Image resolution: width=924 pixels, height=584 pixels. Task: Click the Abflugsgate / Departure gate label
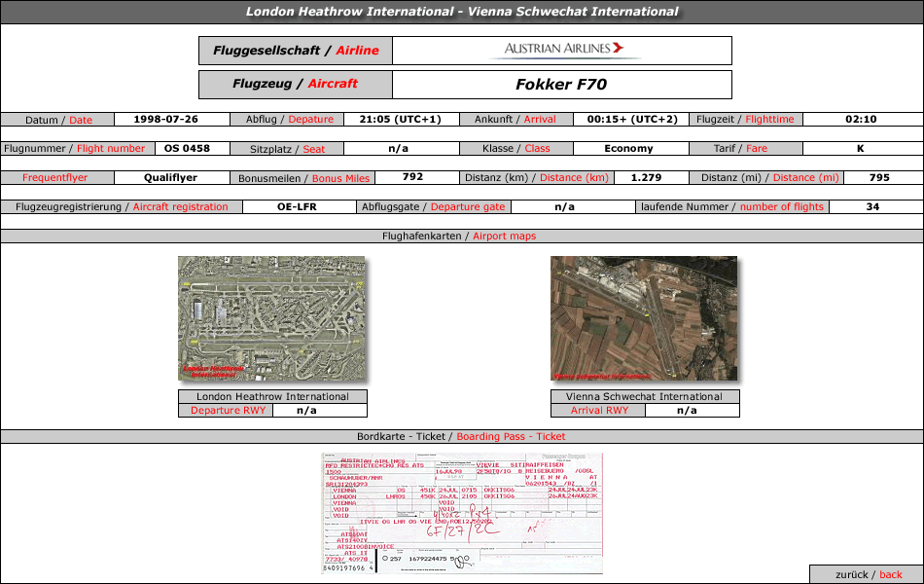click(434, 207)
